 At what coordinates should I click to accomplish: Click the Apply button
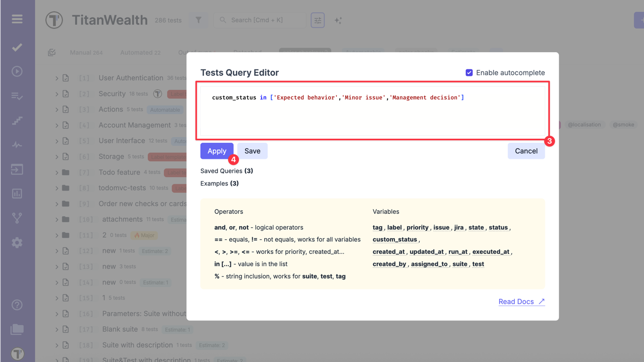point(217,151)
